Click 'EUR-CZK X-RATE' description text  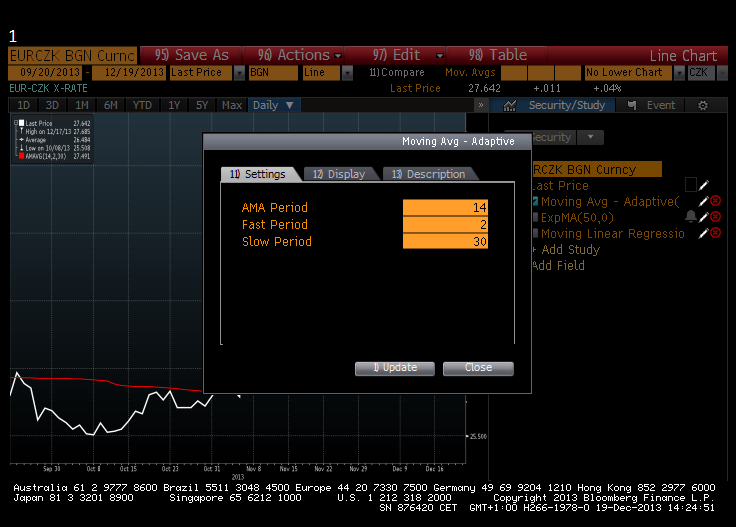48,88
